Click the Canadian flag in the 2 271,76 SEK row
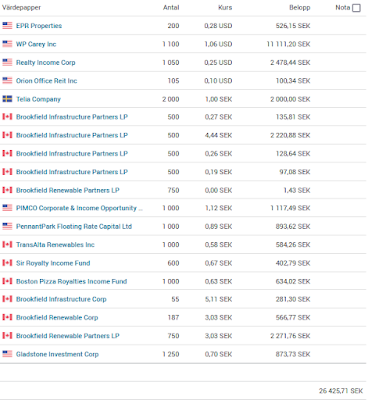Screen dimensions: 368x400 point(7,335)
